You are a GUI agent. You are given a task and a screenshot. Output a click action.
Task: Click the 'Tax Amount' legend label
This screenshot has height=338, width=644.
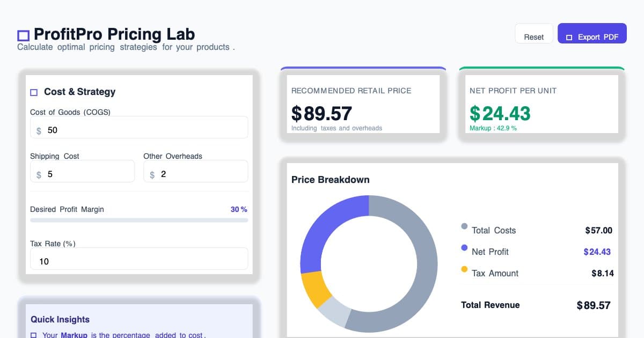point(495,273)
